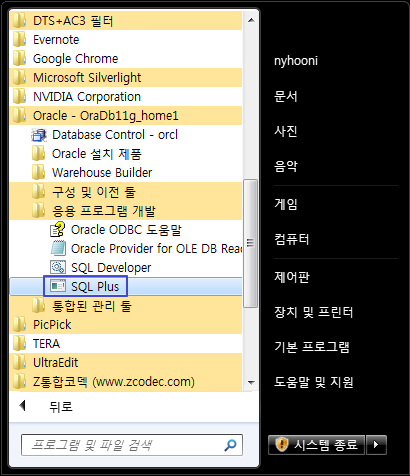Screen dimensions: 410x476
Task: Open 도움말 및 지원 link
Action: point(314,382)
